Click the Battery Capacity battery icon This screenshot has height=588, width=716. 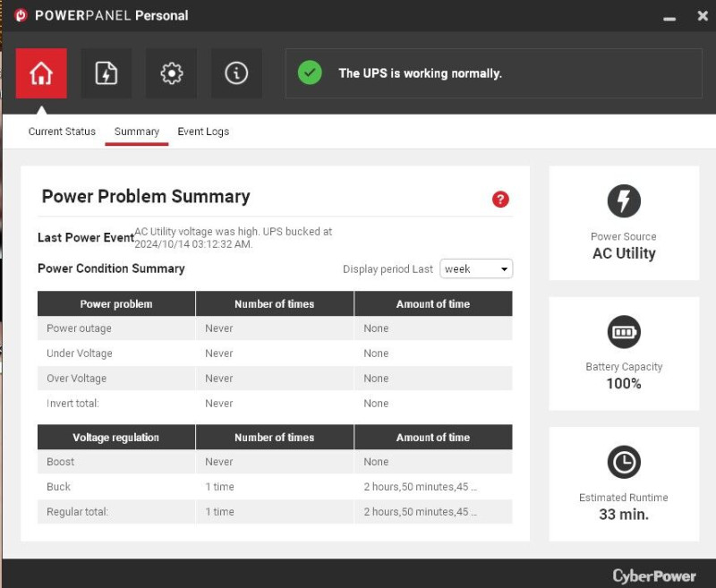coord(624,332)
